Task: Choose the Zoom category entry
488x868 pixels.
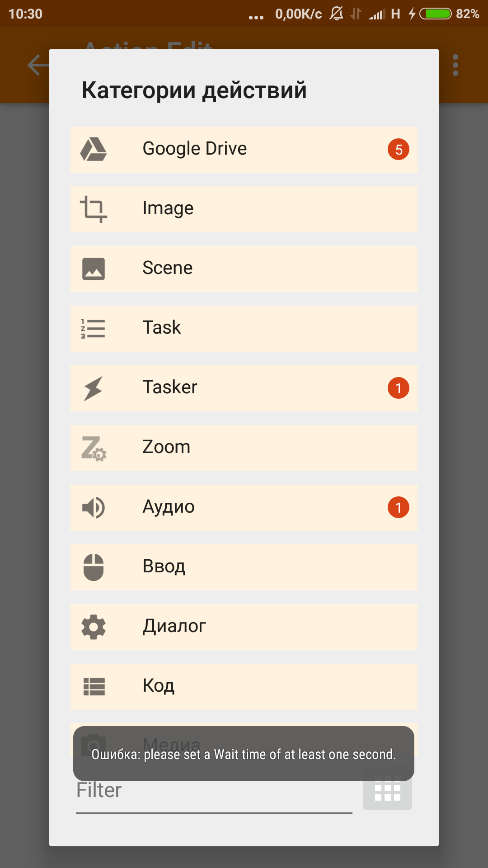Action: point(244,448)
